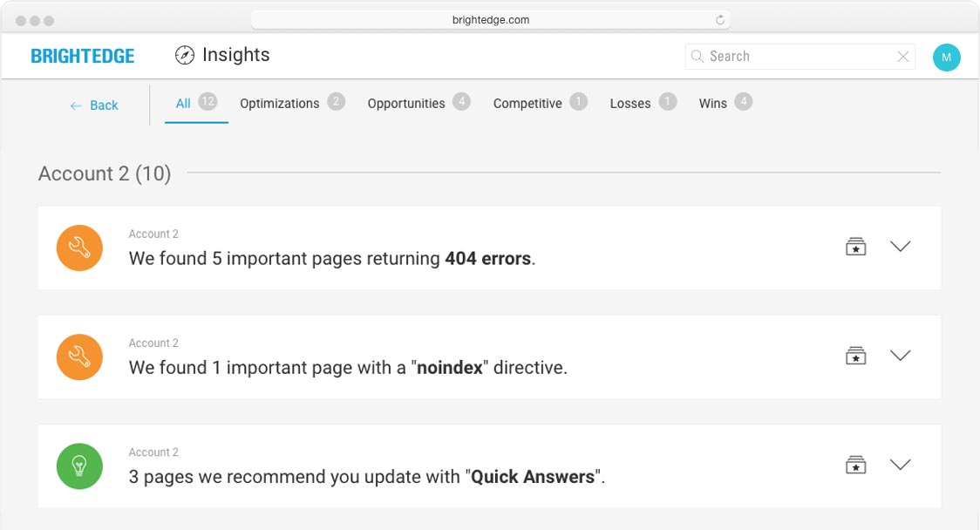The image size is (980, 530).
Task: Switch to the Optimizations tab
Action: (280, 104)
